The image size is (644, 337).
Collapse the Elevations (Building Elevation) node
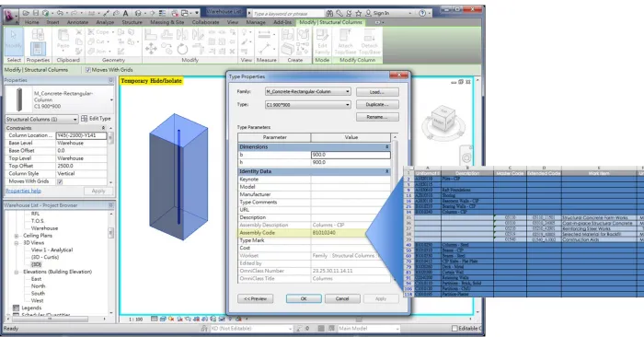click(17, 272)
